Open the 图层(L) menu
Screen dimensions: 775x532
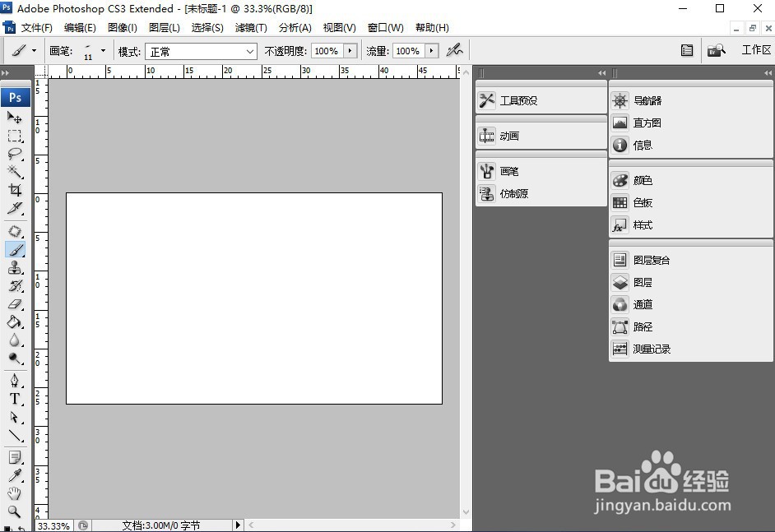click(x=164, y=28)
